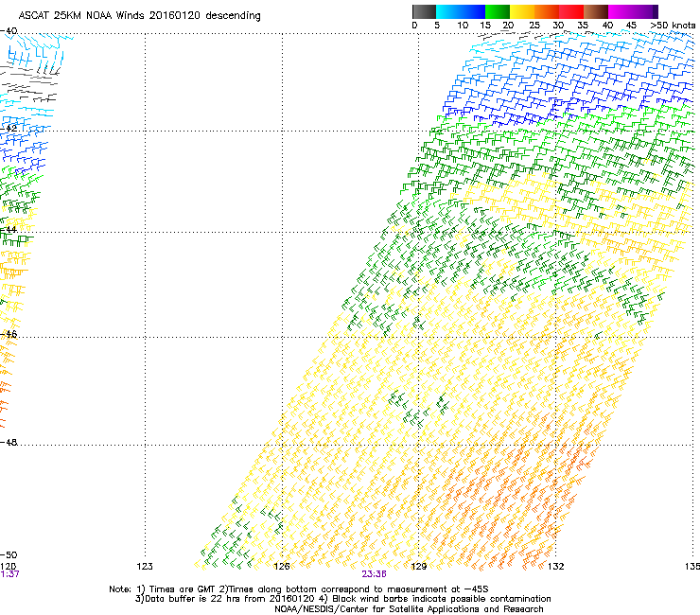Click the ASCAT 25KM NOAA Winds title

tap(139, 15)
